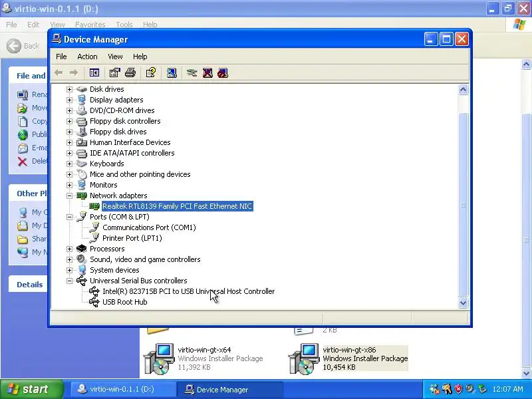The width and height of the screenshot is (532, 399).
Task: Click the Scan for hardware changes icon
Action: [x=172, y=72]
